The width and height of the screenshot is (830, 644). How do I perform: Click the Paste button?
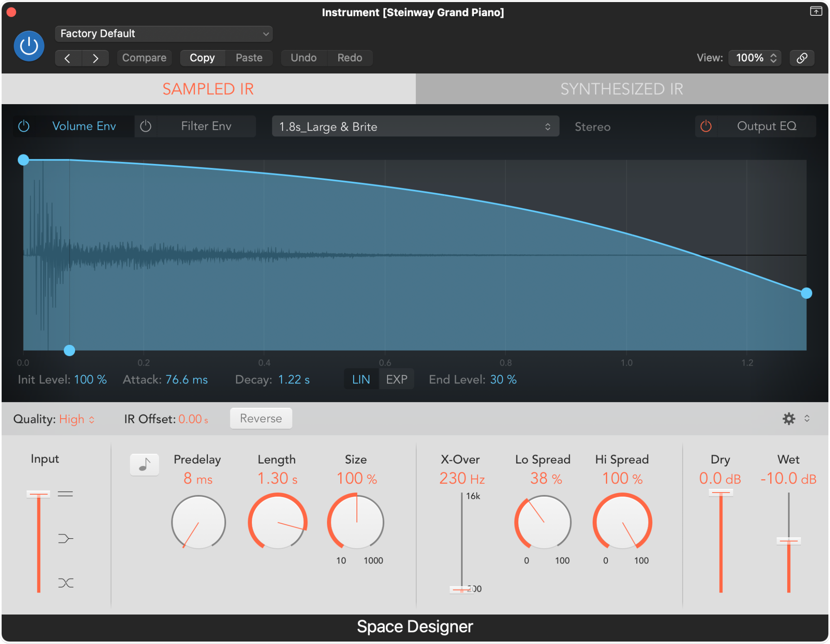click(x=249, y=58)
